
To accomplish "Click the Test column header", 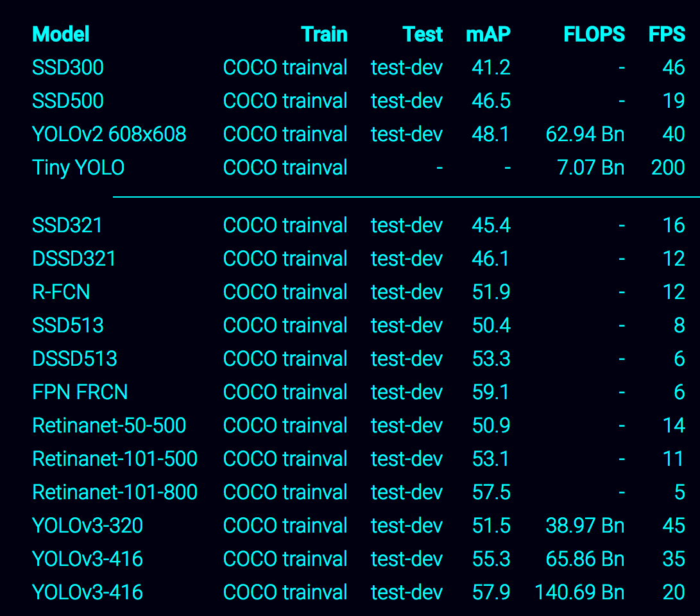I will 423,35.
